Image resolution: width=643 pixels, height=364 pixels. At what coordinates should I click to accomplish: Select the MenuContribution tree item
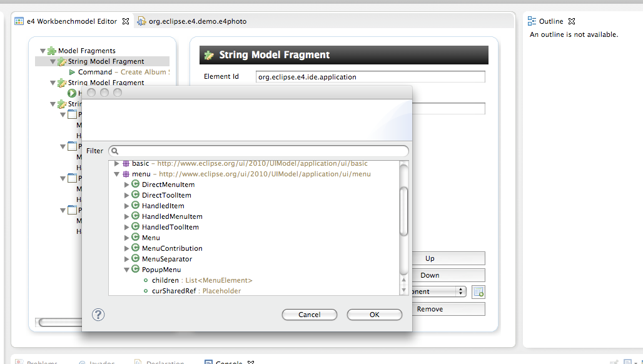[172, 248]
